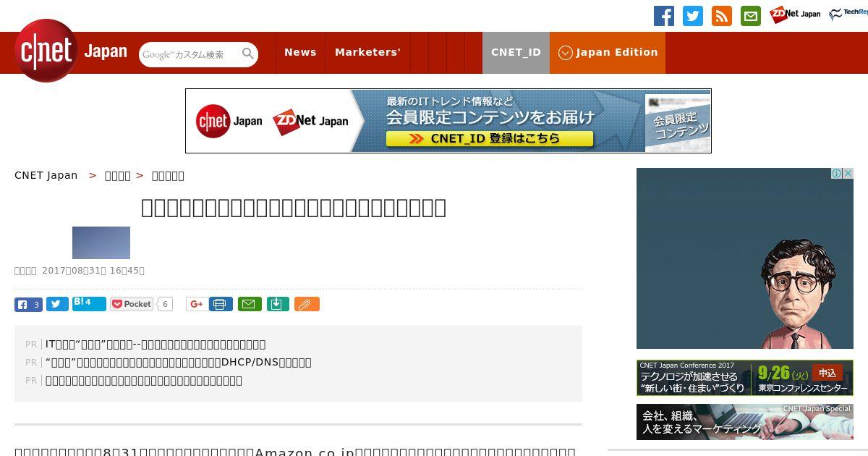Click the orange paperclip clip icon
The height and width of the screenshot is (456, 868).
click(307, 304)
